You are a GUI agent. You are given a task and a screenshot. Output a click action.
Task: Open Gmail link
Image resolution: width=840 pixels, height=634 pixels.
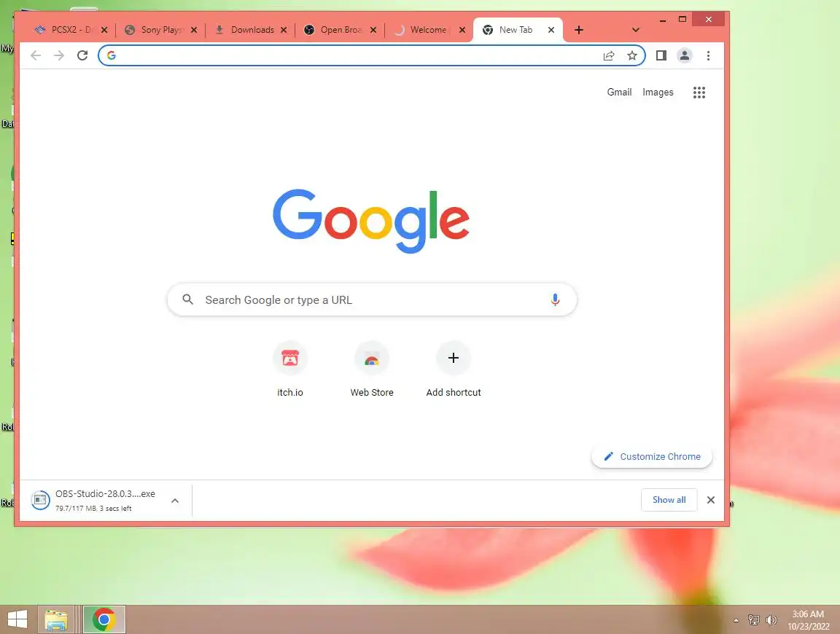[x=619, y=92]
